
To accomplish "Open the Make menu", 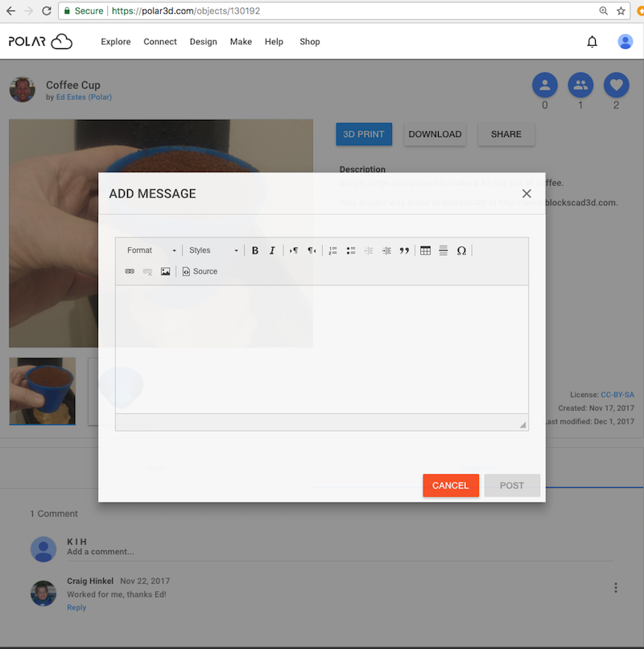I will [241, 42].
